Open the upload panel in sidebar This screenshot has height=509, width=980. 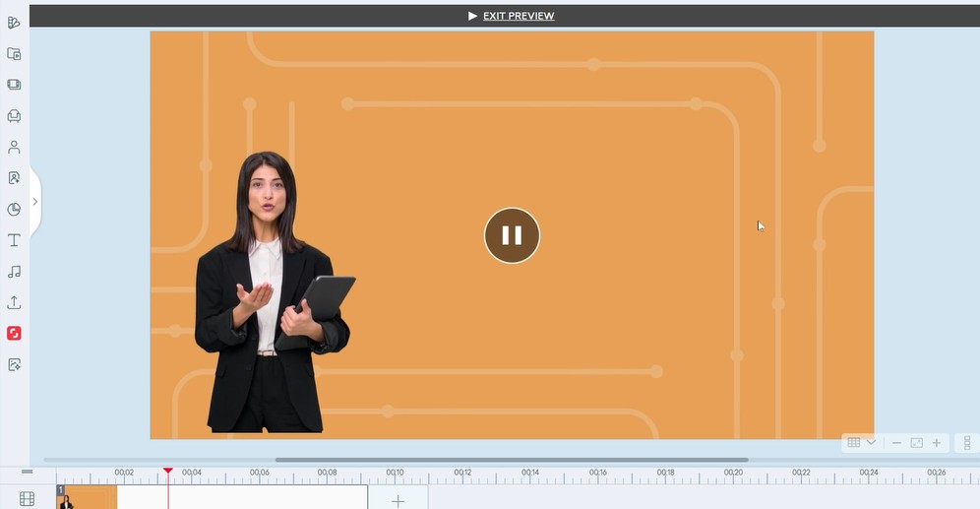pyautogui.click(x=14, y=302)
